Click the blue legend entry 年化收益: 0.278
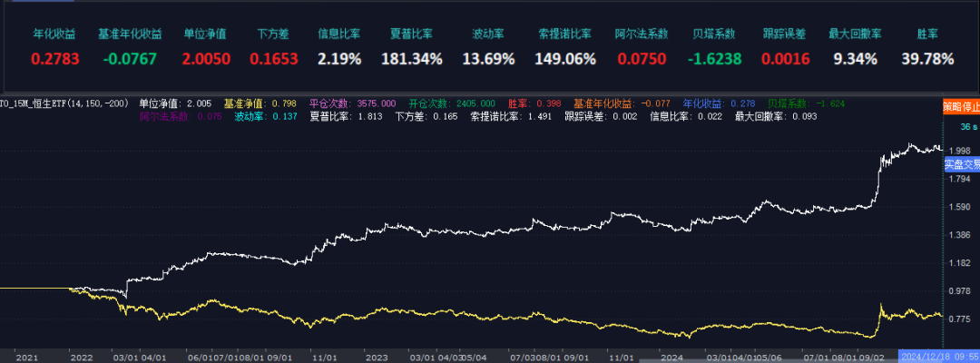Viewport: 980px width, 363px height. [x=719, y=103]
